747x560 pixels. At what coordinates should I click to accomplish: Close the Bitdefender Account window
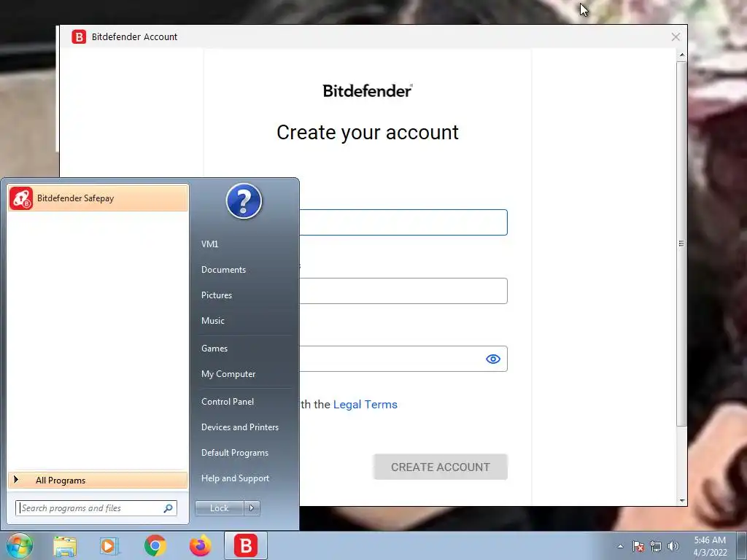click(676, 36)
